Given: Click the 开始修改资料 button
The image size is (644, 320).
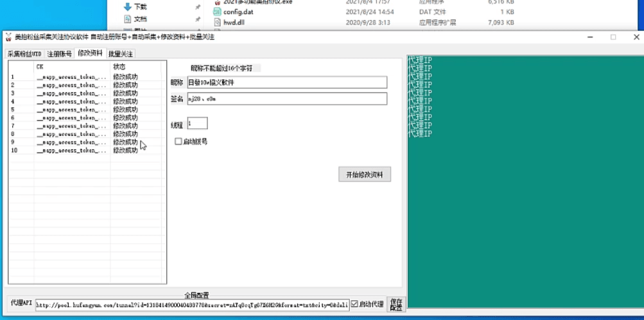Looking at the screenshot, I should (365, 174).
